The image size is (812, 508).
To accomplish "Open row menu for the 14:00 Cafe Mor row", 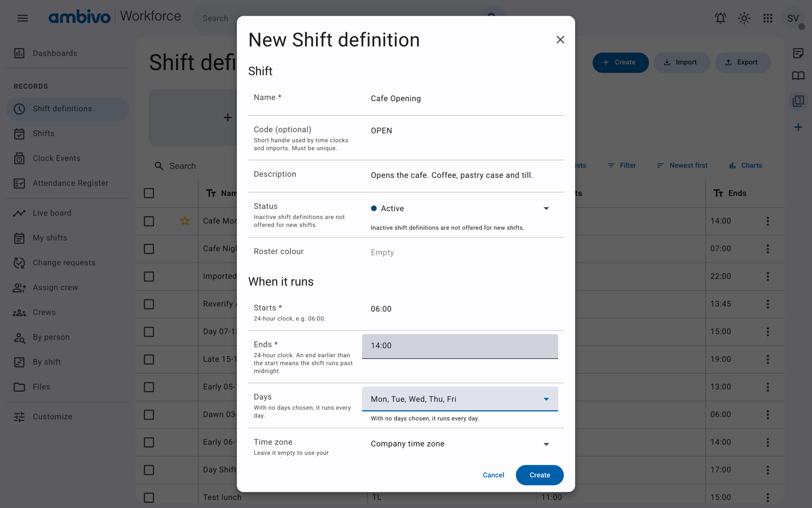I will [767, 221].
